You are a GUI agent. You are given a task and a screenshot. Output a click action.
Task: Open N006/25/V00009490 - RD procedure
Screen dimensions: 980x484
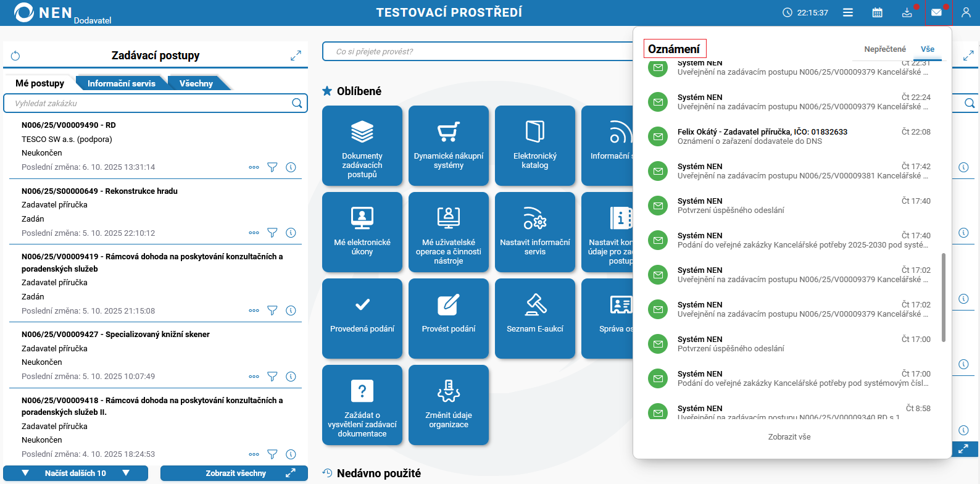click(x=69, y=125)
